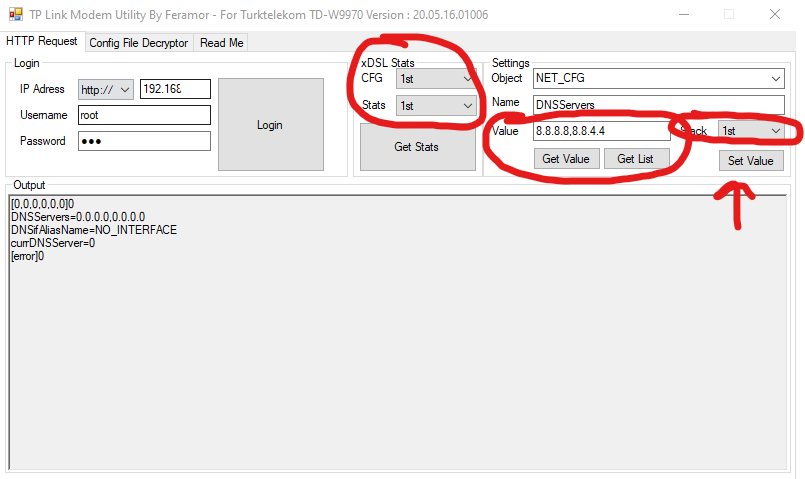Switch to the HTTP Request tab
The height and width of the screenshot is (479, 805).
42,41
